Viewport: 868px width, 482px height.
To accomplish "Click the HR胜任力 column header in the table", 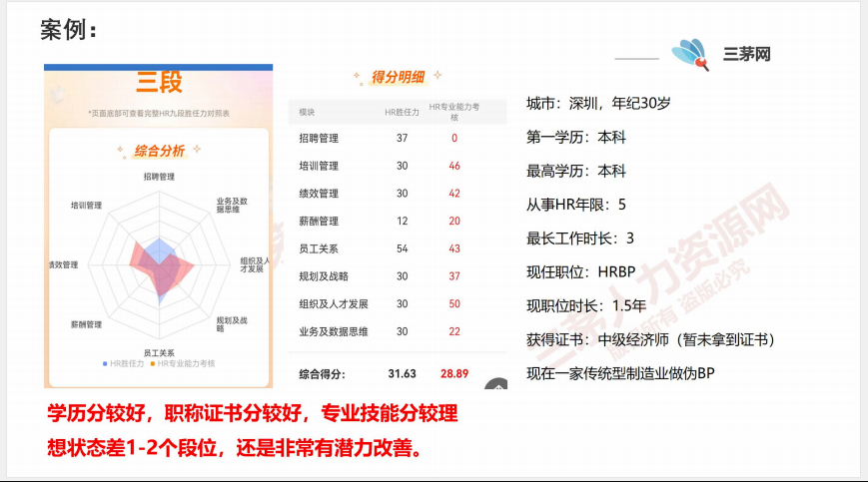I will (x=402, y=112).
